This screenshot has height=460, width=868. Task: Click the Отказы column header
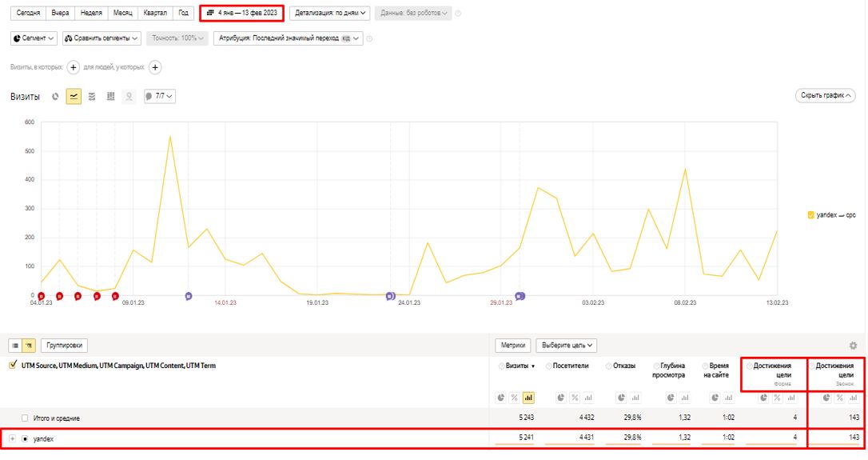tap(624, 366)
